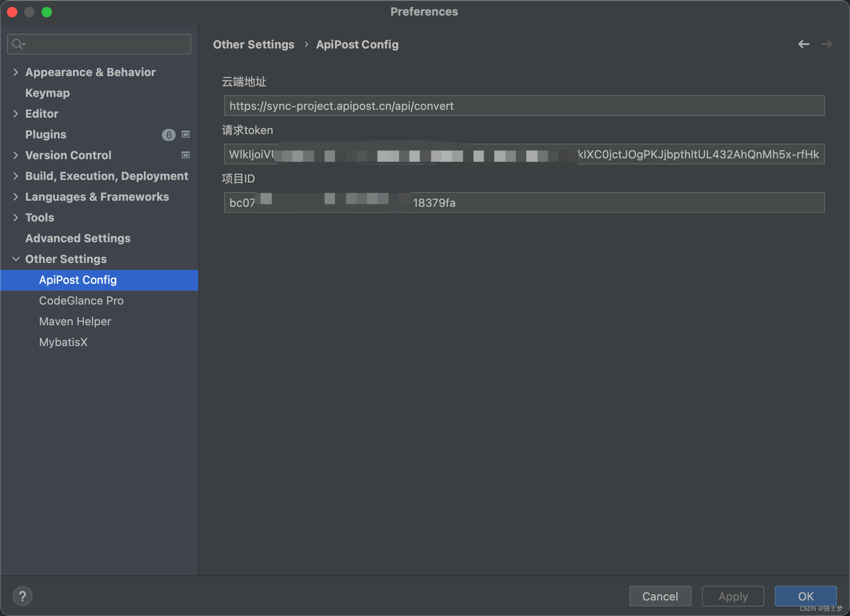This screenshot has width=850, height=616.
Task: Confirm with the OK button
Action: point(805,596)
